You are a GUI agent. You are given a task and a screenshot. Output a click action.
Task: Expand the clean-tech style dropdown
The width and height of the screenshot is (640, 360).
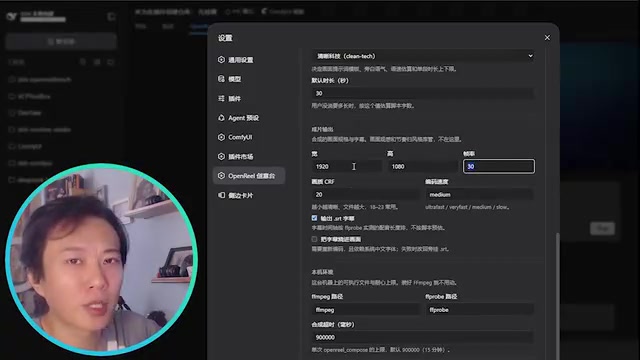(423, 56)
